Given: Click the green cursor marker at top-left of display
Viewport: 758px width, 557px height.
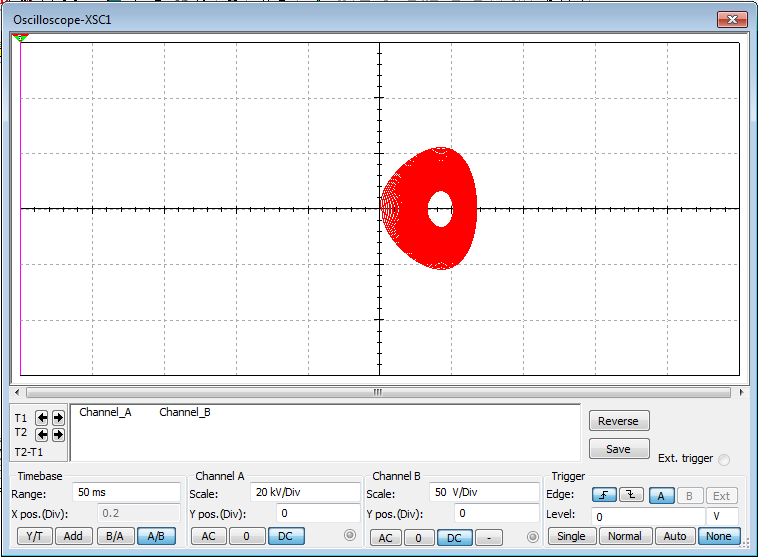Looking at the screenshot, I should pyautogui.click(x=20, y=38).
